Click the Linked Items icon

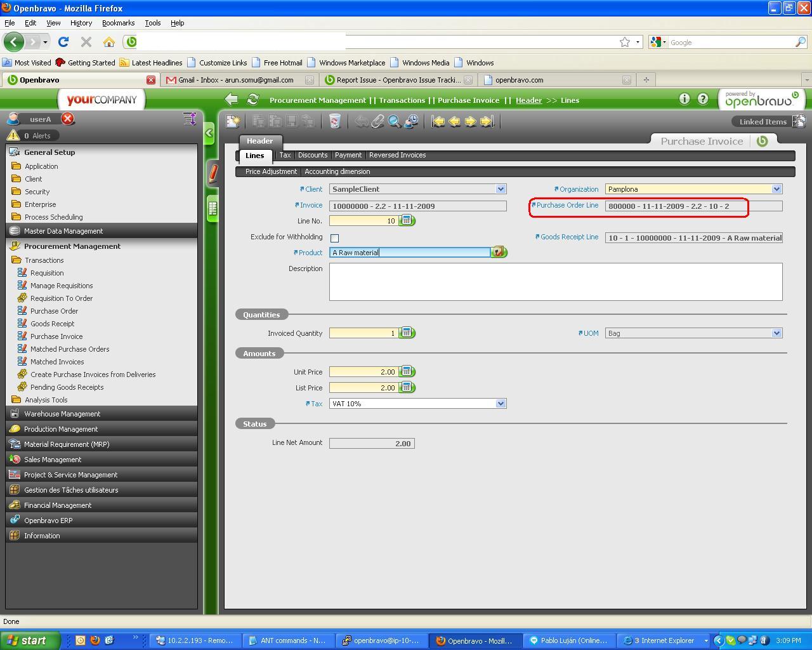click(799, 121)
